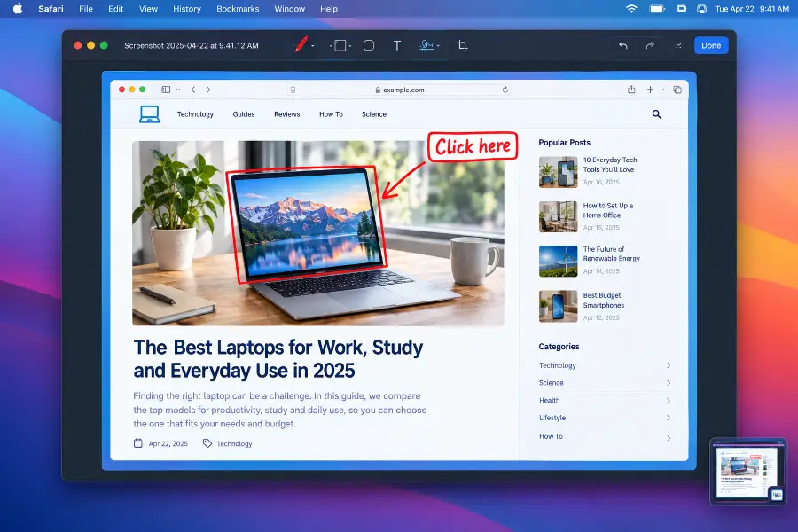Open the Reviews nav link
The height and width of the screenshot is (532, 798).
[287, 114]
